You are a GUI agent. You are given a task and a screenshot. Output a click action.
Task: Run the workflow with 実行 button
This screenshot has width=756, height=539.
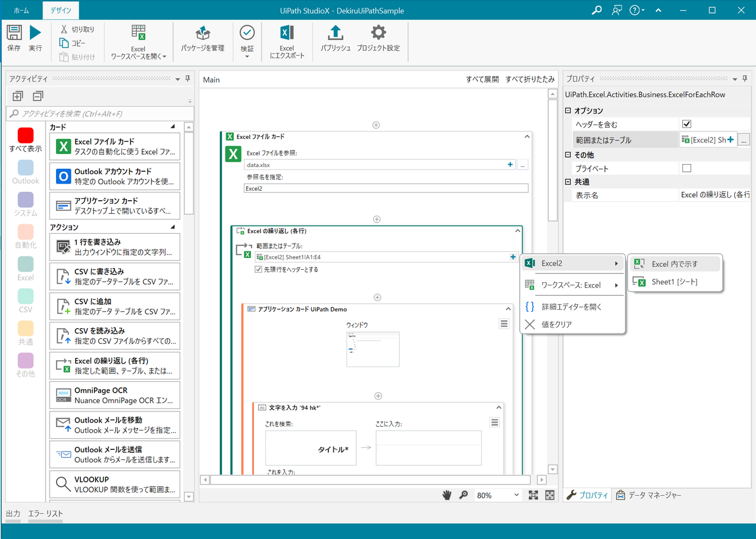(35, 33)
